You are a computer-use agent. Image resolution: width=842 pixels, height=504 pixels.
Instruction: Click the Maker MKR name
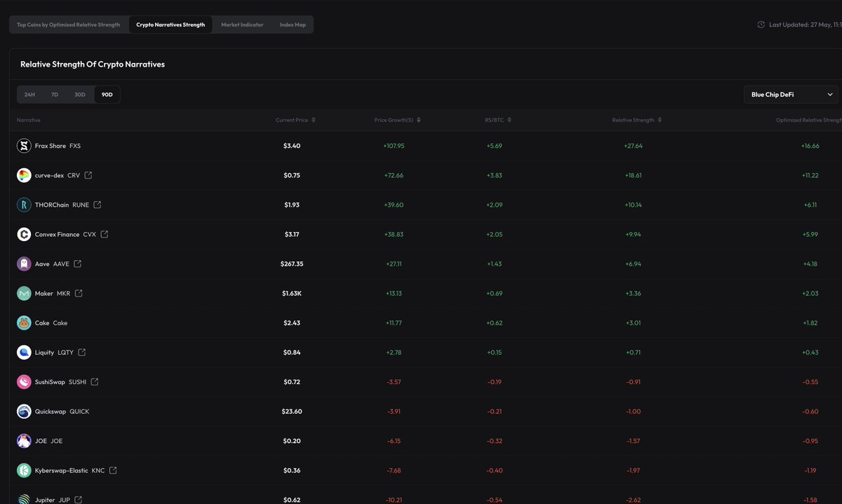point(53,293)
